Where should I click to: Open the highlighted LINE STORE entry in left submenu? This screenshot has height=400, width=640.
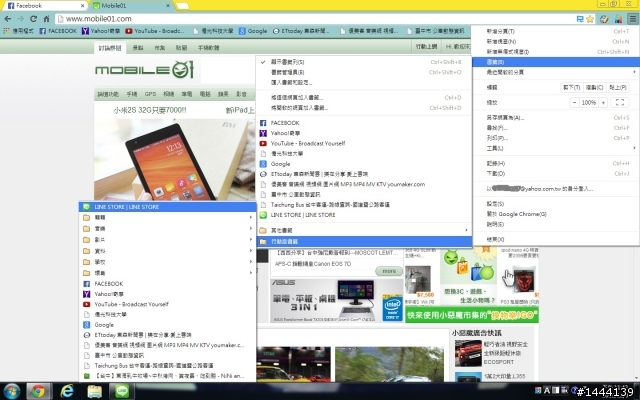pyautogui.click(x=167, y=207)
